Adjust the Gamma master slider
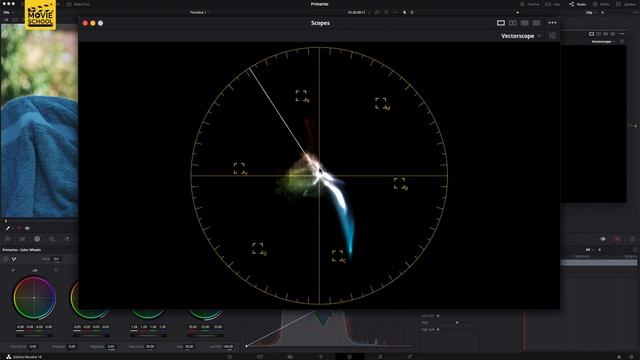Image resolution: width=640 pixels, height=360 pixels. click(x=91, y=336)
